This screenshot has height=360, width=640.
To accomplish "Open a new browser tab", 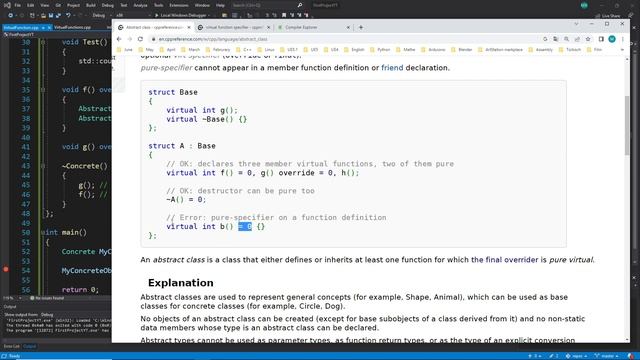I will (x=360, y=27).
